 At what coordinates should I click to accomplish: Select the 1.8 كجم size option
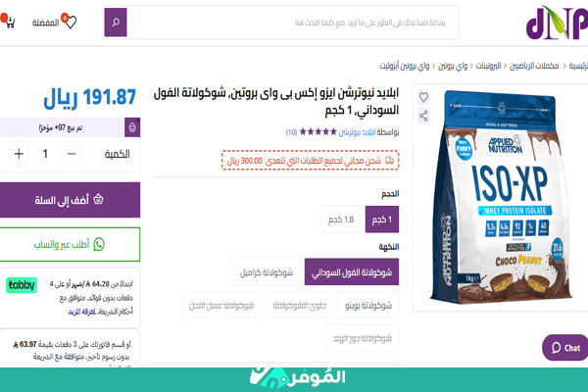[x=341, y=220]
